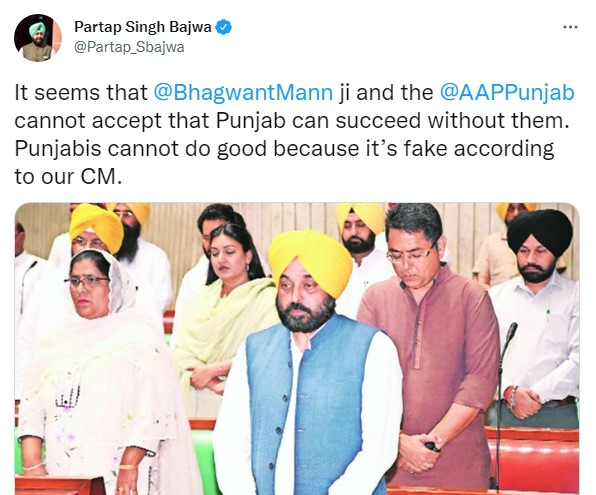Open the @Partap_Sbajwa handle link
Viewport: 596px width, 495px height.
point(129,47)
